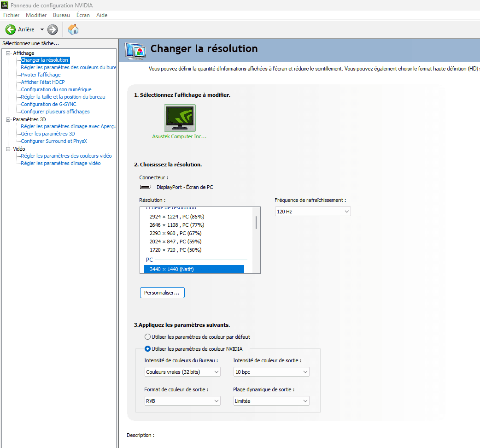This screenshot has width=480, height=448.
Task: Open Configuration de G-SYNC
Action: point(48,104)
